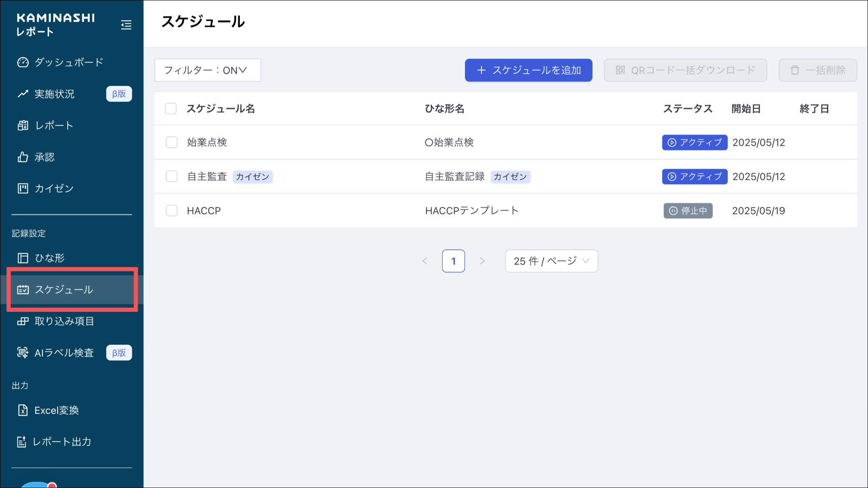Open the 自主監査 schedule entry

pos(207,177)
